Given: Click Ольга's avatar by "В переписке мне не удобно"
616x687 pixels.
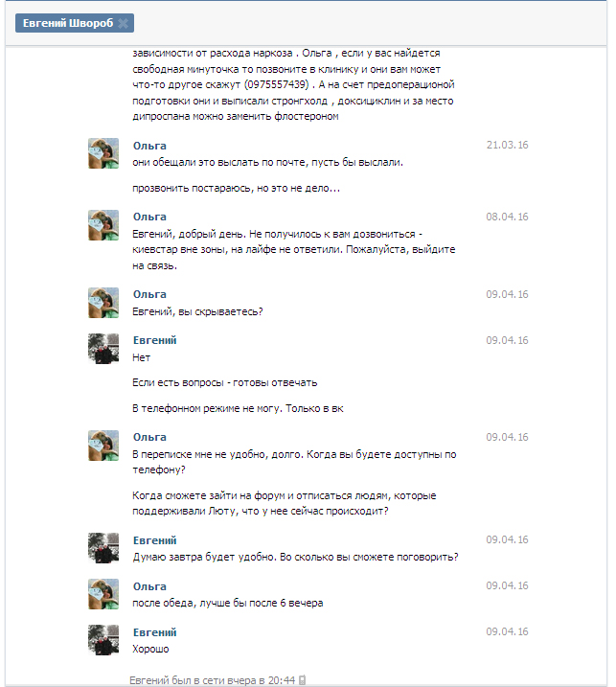Looking at the screenshot, I should click(103, 446).
